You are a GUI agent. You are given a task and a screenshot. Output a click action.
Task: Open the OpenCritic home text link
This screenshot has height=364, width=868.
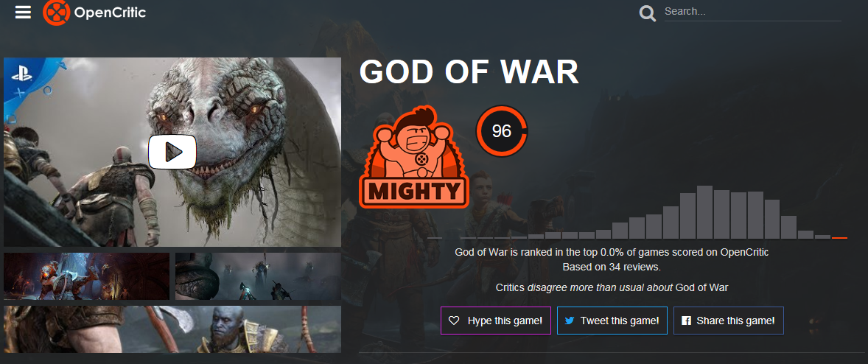(x=110, y=13)
